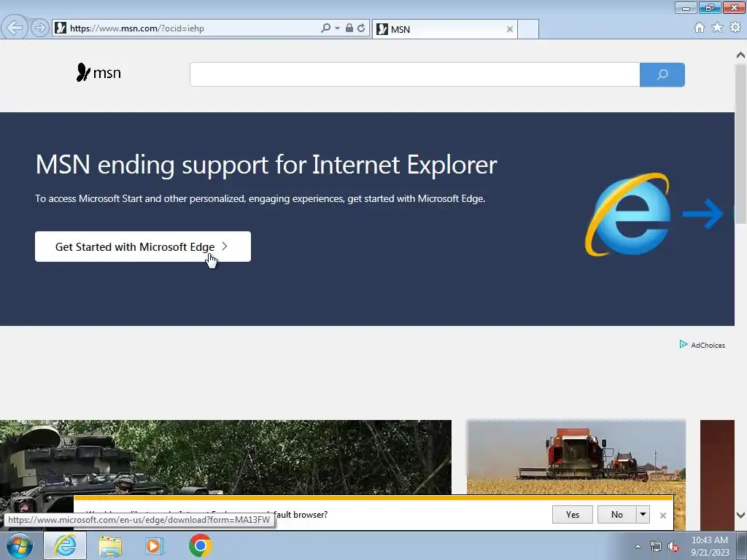The width and height of the screenshot is (747, 560).
Task: Click Internet Explorer taskbar icon
Action: [65, 545]
